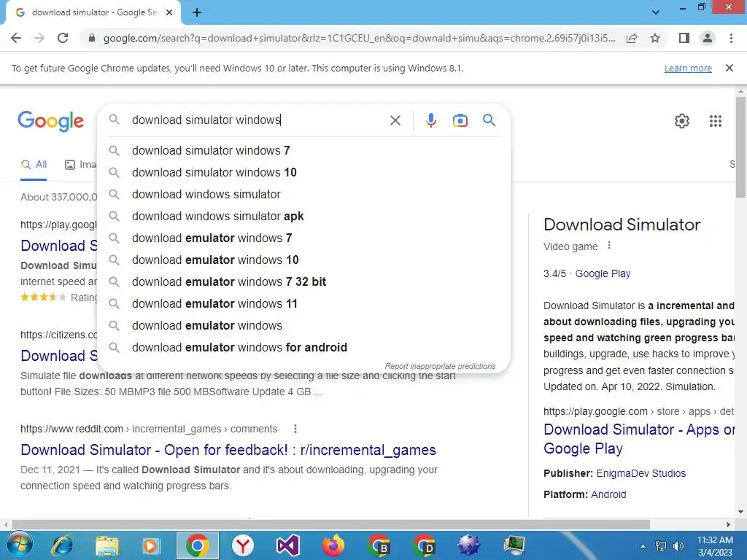Switch to the Images results tab
747x560 pixels.
pyautogui.click(x=80, y=165)
